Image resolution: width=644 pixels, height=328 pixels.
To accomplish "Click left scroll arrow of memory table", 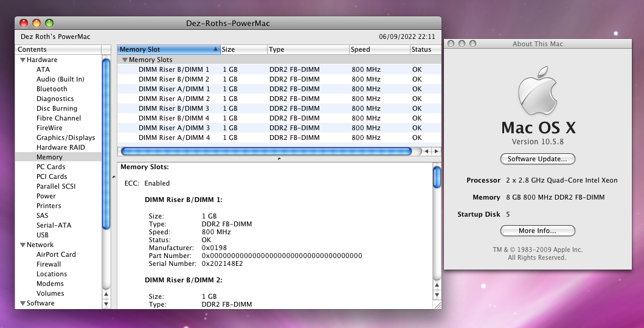I will click(x=427, y=152).
